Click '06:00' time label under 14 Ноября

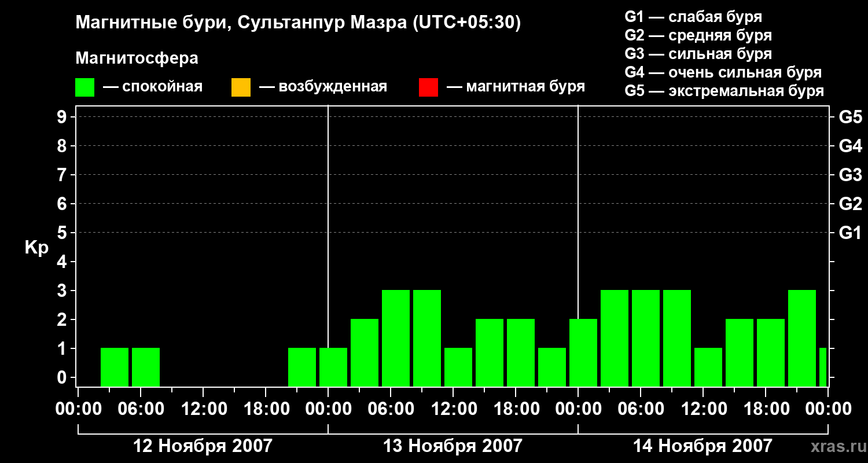[x=641, y=409]
